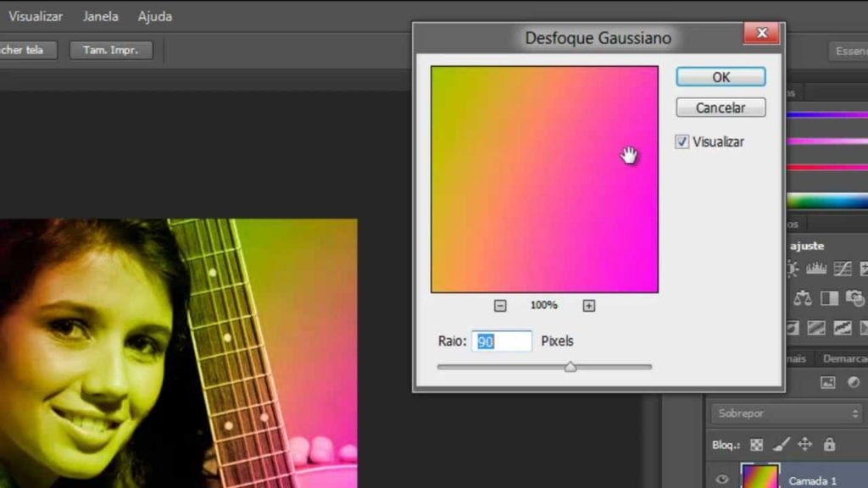This screenshot has height=488, width=868.
Task: Click the zoom out minus button under preview
Action: tap(500, 306)
